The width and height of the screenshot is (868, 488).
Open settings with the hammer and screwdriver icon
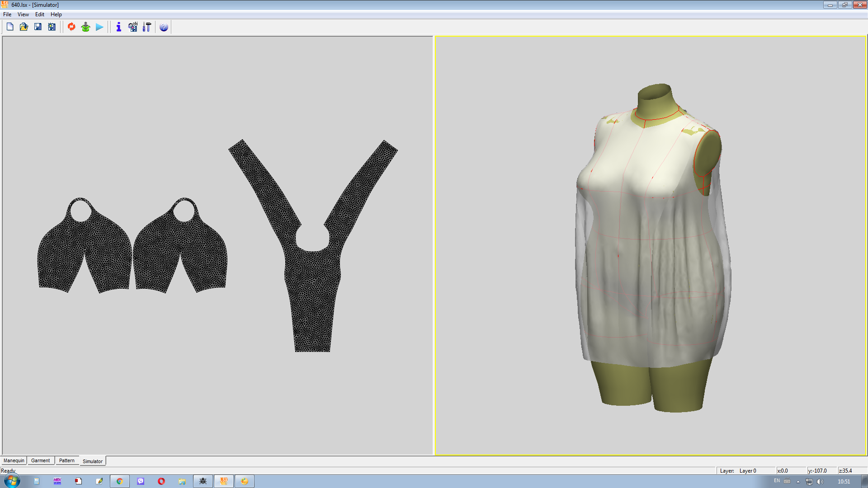point(146,27)
